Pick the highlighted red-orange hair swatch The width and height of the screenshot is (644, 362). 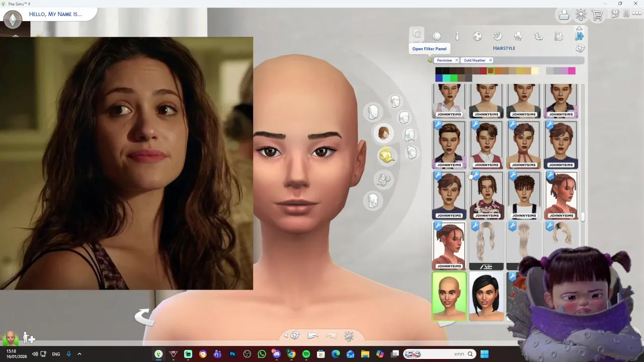point(491,71)
